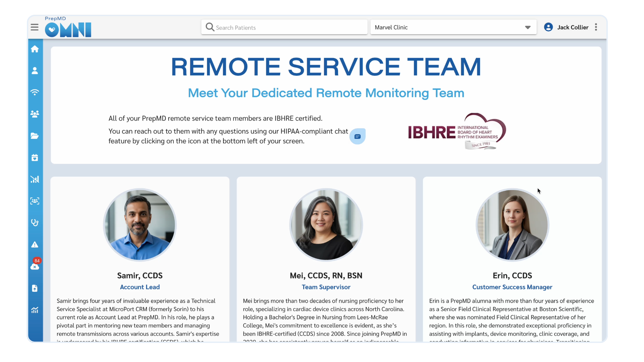Image resolution: width=644 pixels, height=362 pixels.
Task: Click the disconnected signal bars icon
Action: click(x=35, y=179)
